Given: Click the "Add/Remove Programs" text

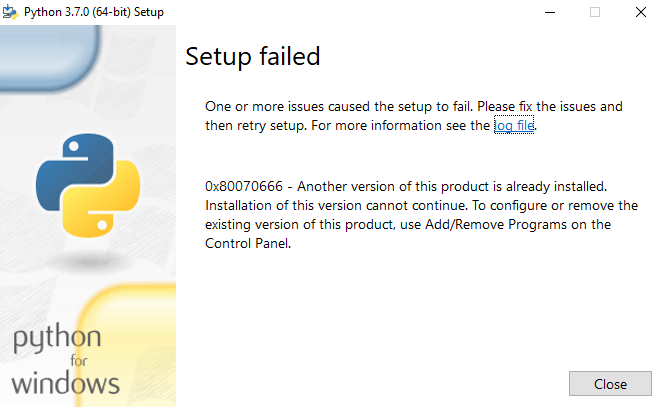Looking at the screenshot, I should pyautogui.click(x=496, y=225).
